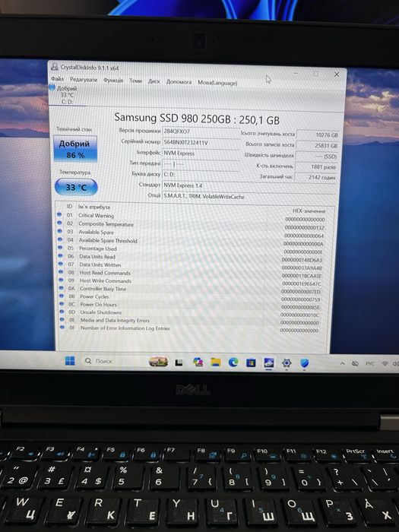The width and height of the screenshot is (399, 532).
Task: Open File Explorer from the taskbar
Action: (215, 363)
